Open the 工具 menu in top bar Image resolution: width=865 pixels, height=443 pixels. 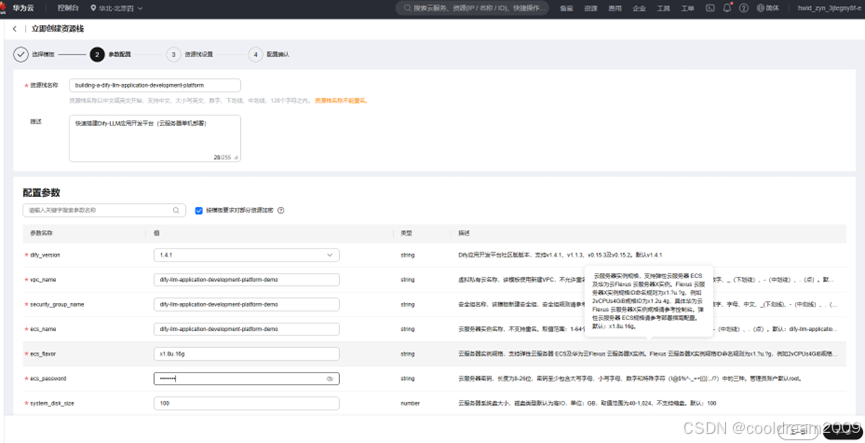point(663,8)
